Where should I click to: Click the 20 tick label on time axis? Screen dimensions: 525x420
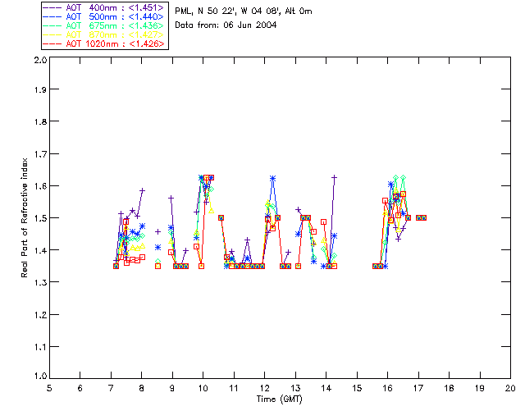[x=510, y=387]
